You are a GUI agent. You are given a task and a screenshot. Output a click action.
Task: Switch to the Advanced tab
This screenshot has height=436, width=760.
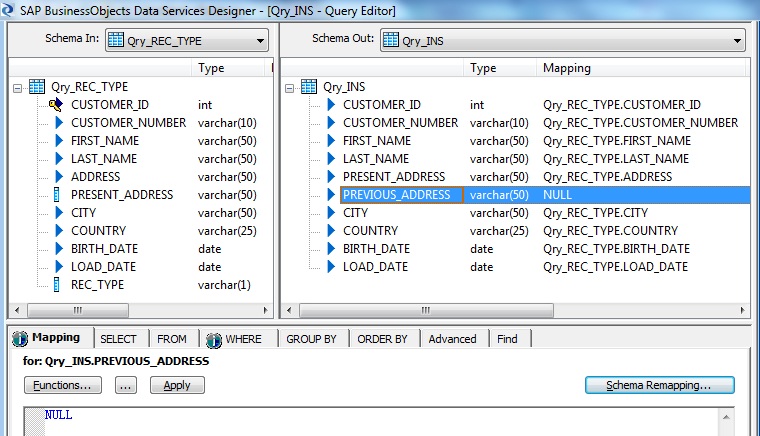click(452, 339)
